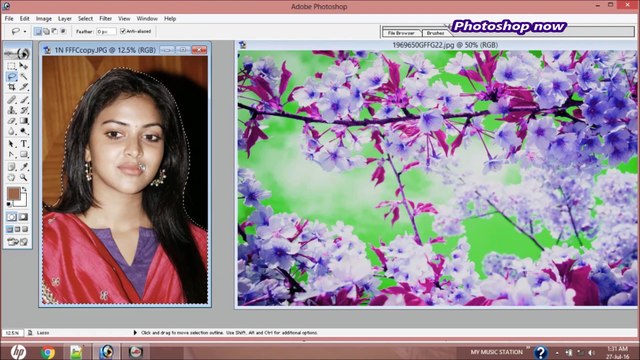Jump to ImageReady from toolbox bottom
The height and width of the screenshot is (360, 640).
(x=17, y=242)
